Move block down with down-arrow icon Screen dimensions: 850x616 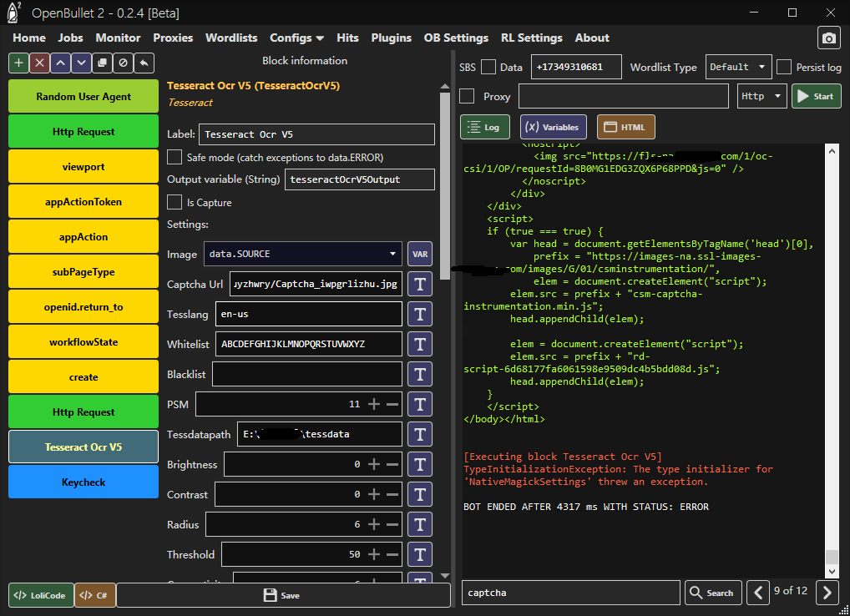click(x=81, y=63)
